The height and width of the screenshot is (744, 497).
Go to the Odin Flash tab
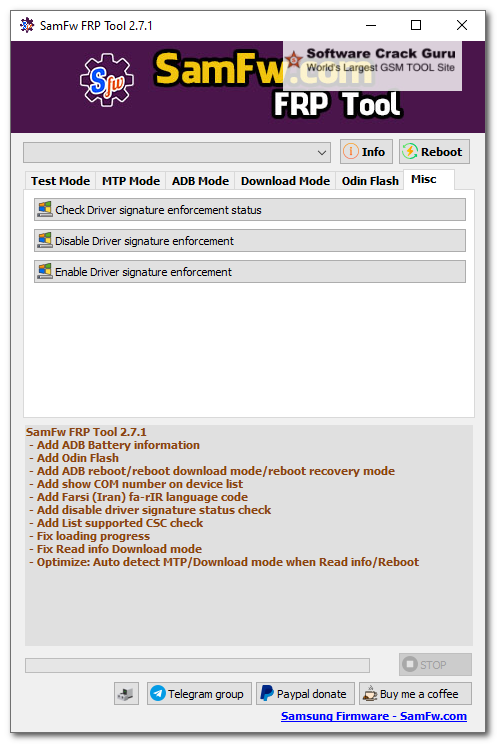[x=370, y=181]
